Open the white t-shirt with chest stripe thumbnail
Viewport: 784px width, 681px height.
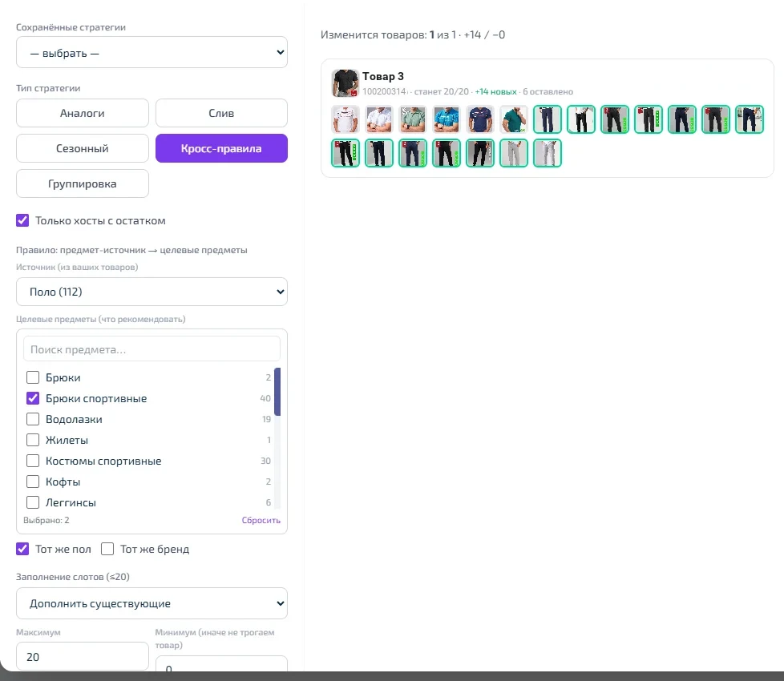click(x=345, y=119)
